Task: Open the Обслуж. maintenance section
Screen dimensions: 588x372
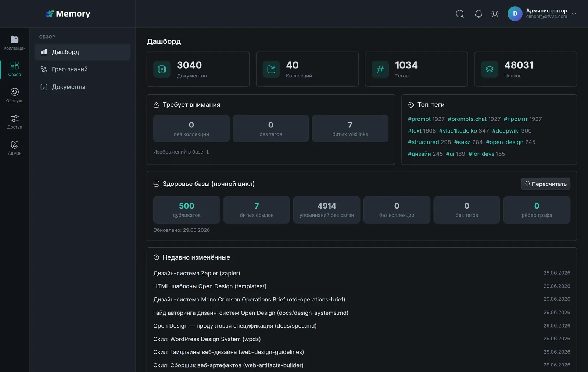Action: 15,95
